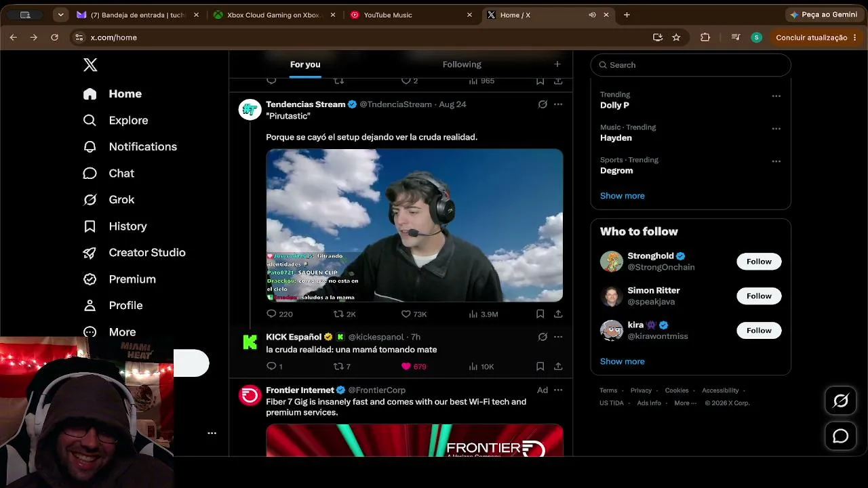Follow kira
This screenshot has height=488, width=868.
point(759,331)
